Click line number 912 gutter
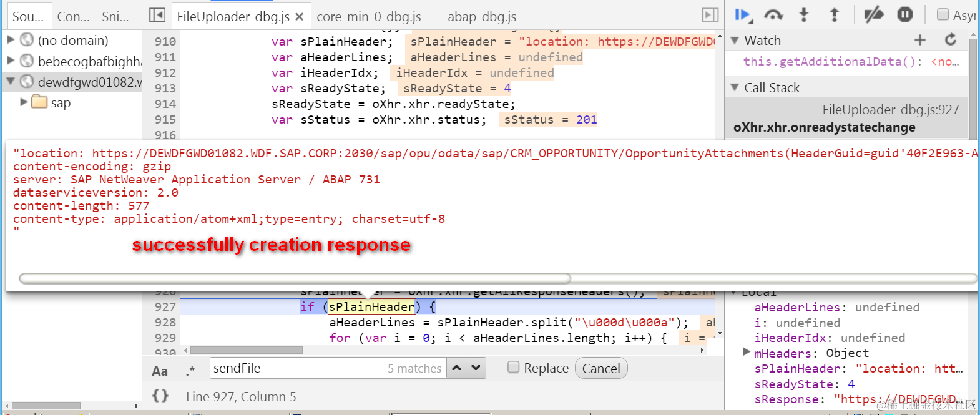The width and height of the screenshot is (980, 415). coord(165,72)
